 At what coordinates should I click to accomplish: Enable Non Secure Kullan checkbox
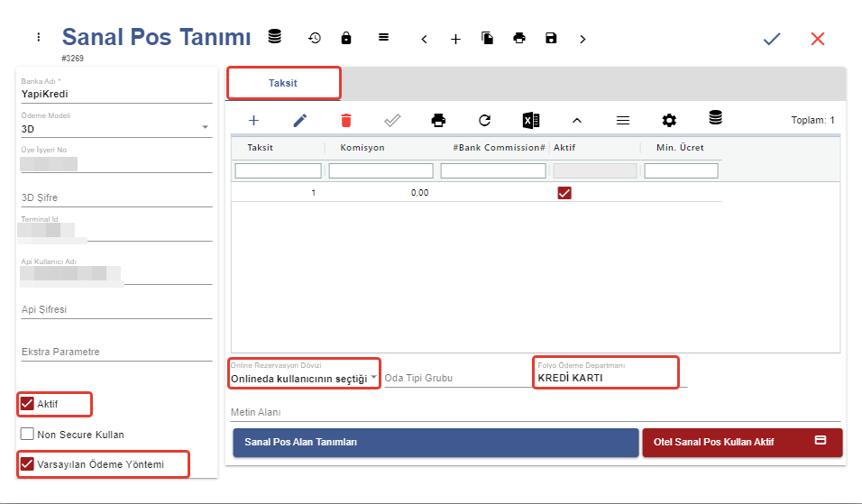[x=27, y=435]
